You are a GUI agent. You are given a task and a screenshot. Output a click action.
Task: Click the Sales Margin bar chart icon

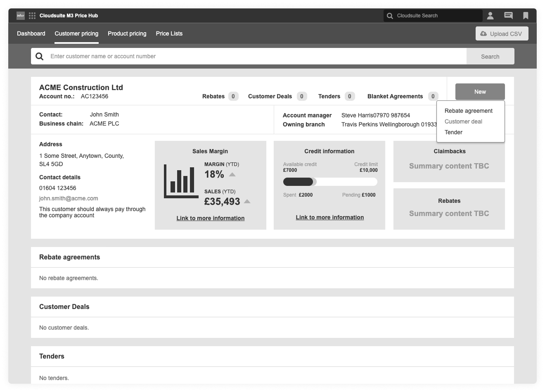[181, 181]
